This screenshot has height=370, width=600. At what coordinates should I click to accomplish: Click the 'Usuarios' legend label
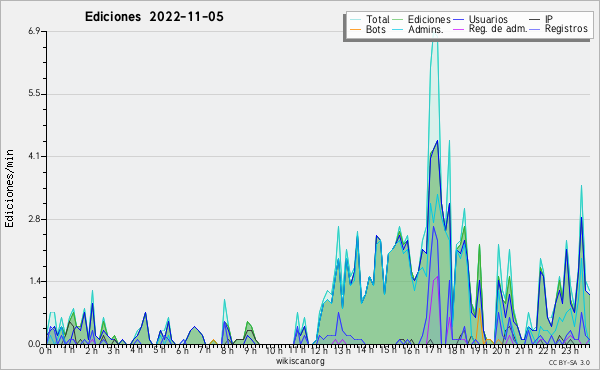(x=488, y=19)
